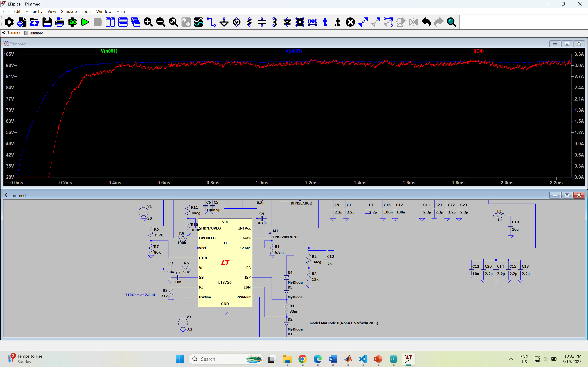Image resolution: width=588 pixels, height=367 pixels.
Task: Click the V(n003) trace label
Action: pos(293,51)
